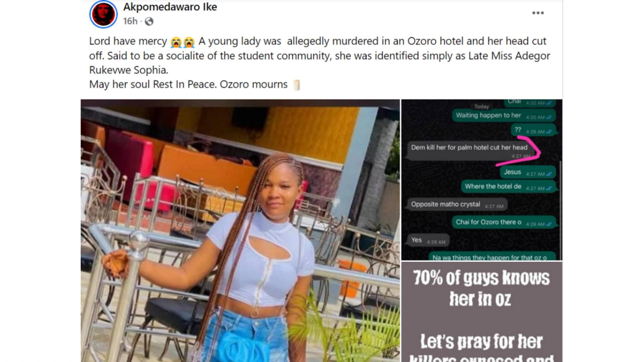The width and height of the screenshot is (644, 362).
Task: Open the WhatsApp chat screenshot image
Action: point(481,180)
